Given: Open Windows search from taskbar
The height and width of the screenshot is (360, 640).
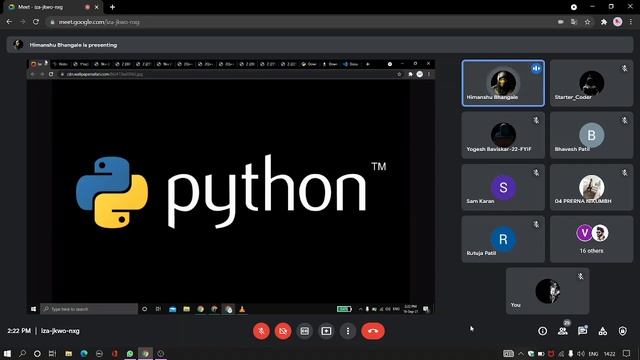Looking at the screenshot, I should click(22, 353).
